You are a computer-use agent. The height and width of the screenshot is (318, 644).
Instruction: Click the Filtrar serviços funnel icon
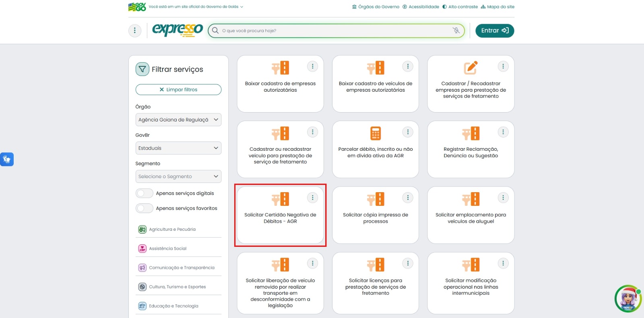click(x=142, y=69)
